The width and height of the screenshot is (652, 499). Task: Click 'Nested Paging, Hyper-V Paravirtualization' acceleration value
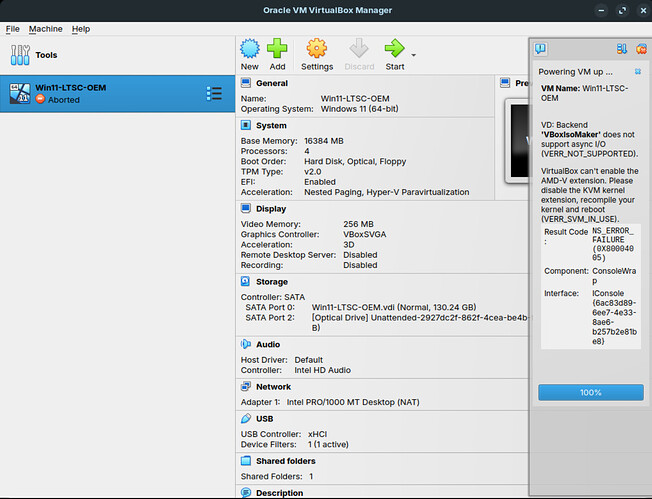(x=386, y=192)
